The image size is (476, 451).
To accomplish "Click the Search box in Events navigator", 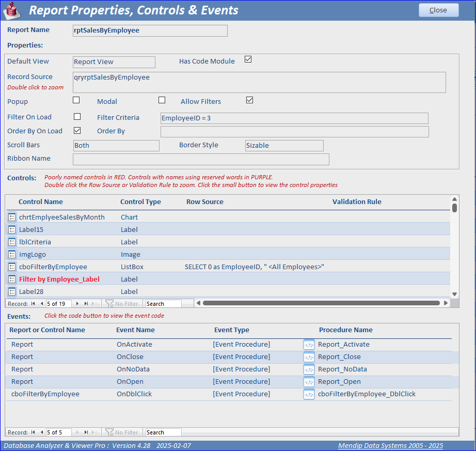I will pos(163,432).
